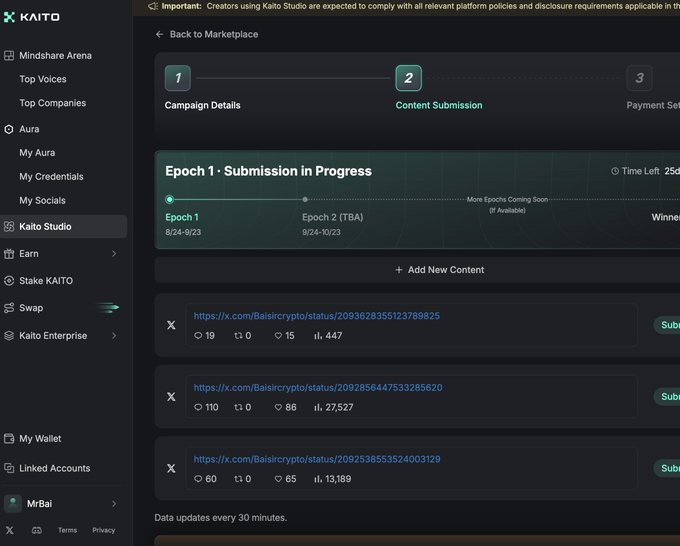Open My Aura page

(x=37, y=153)
